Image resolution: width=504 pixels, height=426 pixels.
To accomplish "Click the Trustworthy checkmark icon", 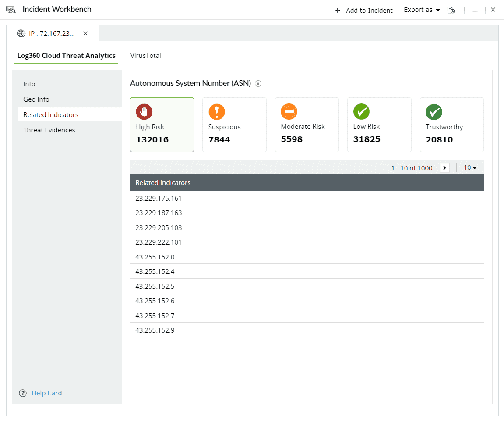I will [434, 111].
